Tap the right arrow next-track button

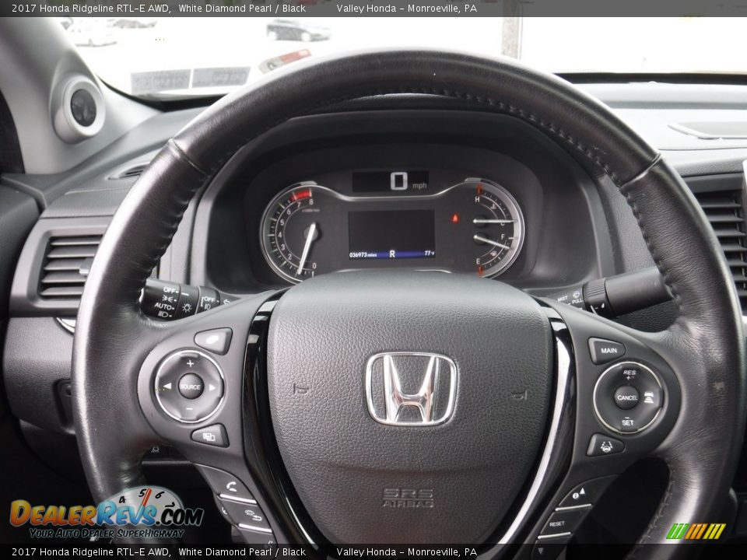(212, 387)
